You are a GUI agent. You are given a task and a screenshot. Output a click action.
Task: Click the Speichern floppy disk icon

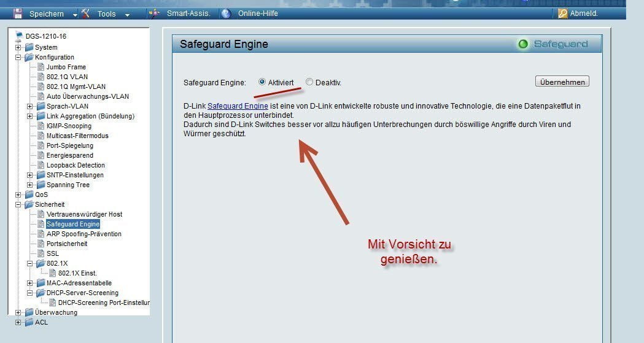(18, 13)
